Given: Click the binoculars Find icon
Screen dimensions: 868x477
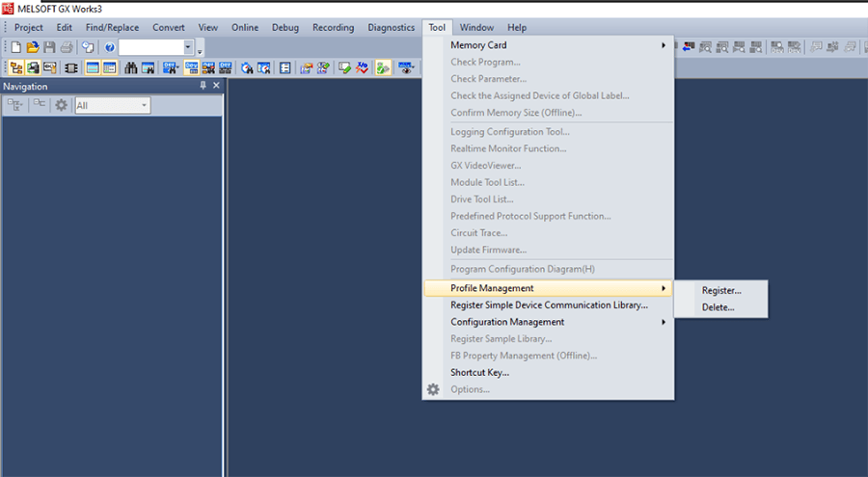Looking at the screenshot, I should tap(130, 68).
